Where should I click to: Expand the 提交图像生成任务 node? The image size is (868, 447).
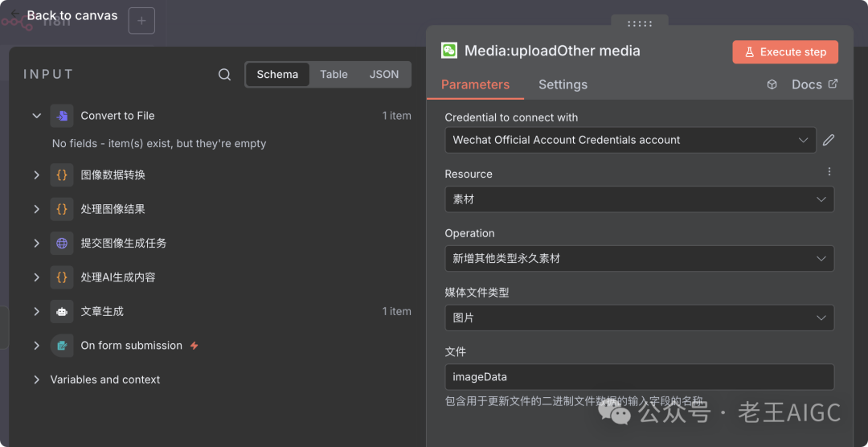coord(36,243)
